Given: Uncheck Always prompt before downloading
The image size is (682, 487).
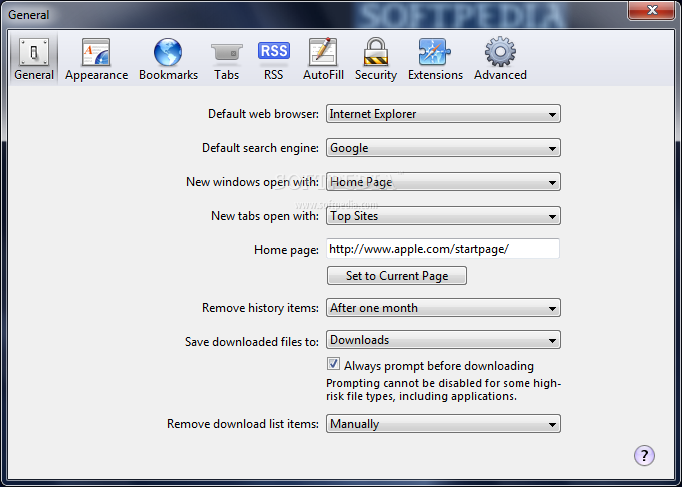Looking at the screenshot, I should [334, 364].
